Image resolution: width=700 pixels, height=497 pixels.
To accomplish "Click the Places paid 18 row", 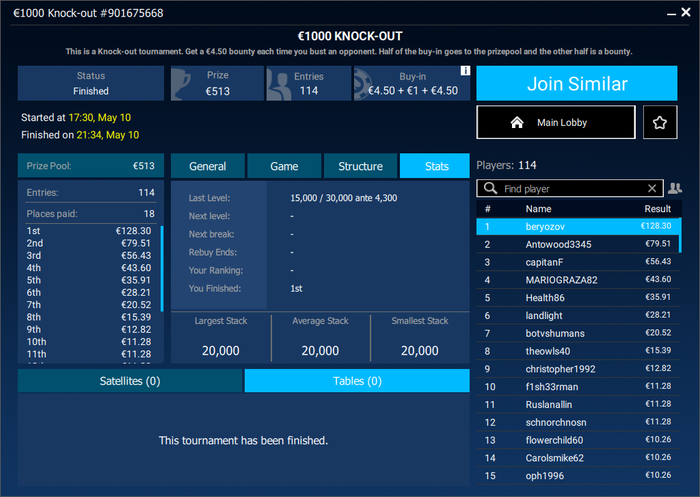I will pos(91,214).
